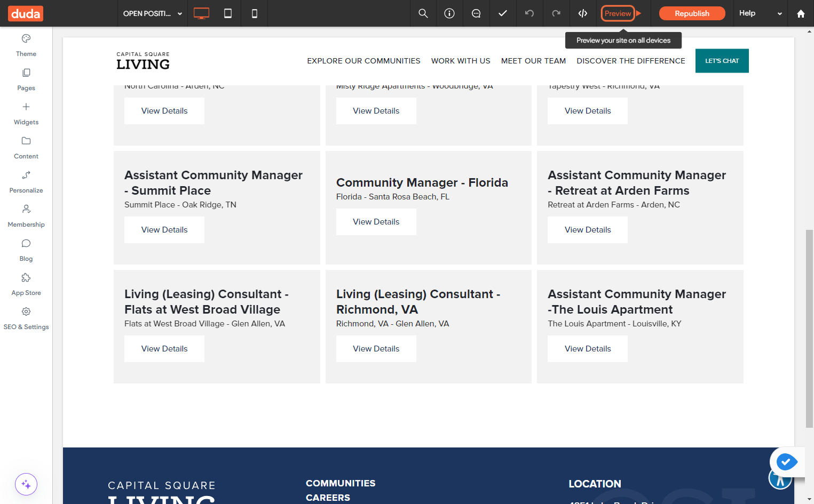
Task: Open the Membership panel
Action: pyautogui.click(x=26, y=217)
